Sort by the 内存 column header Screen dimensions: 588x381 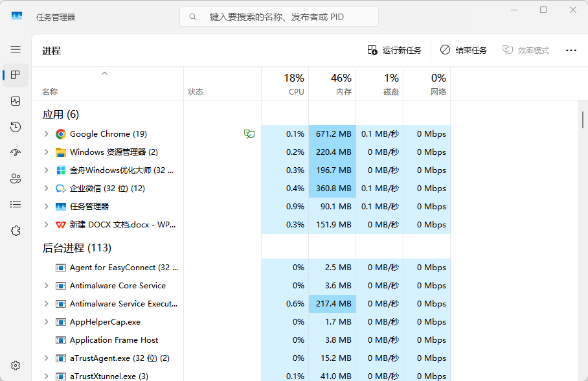(x=332, y=84)
